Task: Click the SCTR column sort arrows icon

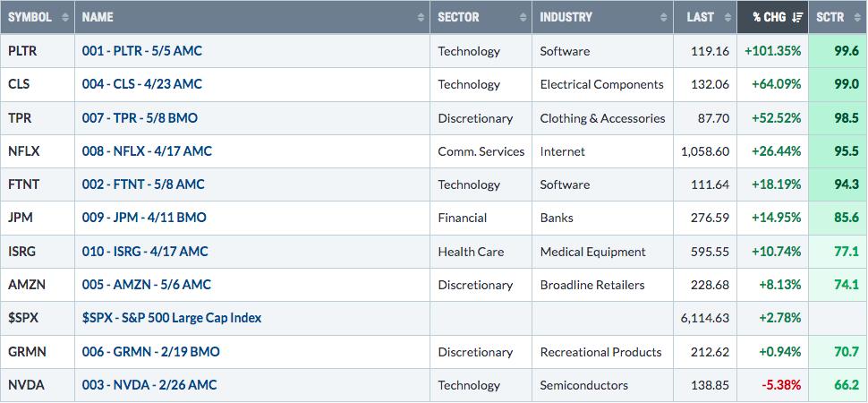Action: (855, 17)
